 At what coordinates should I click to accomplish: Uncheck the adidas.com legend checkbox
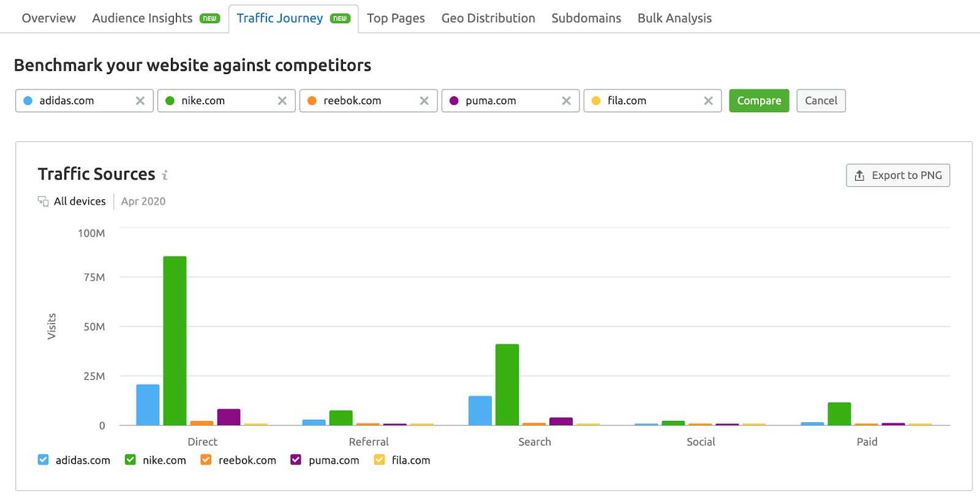(x=43, y=460)
